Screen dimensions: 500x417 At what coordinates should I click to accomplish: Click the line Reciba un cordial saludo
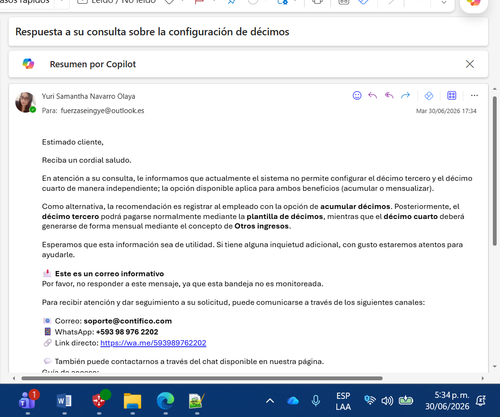[87, 160]
